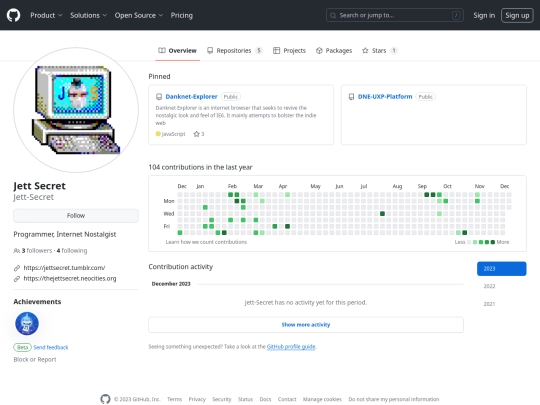Click the Jett Secret profile avatar
The image size is (540, 405).
76,110
